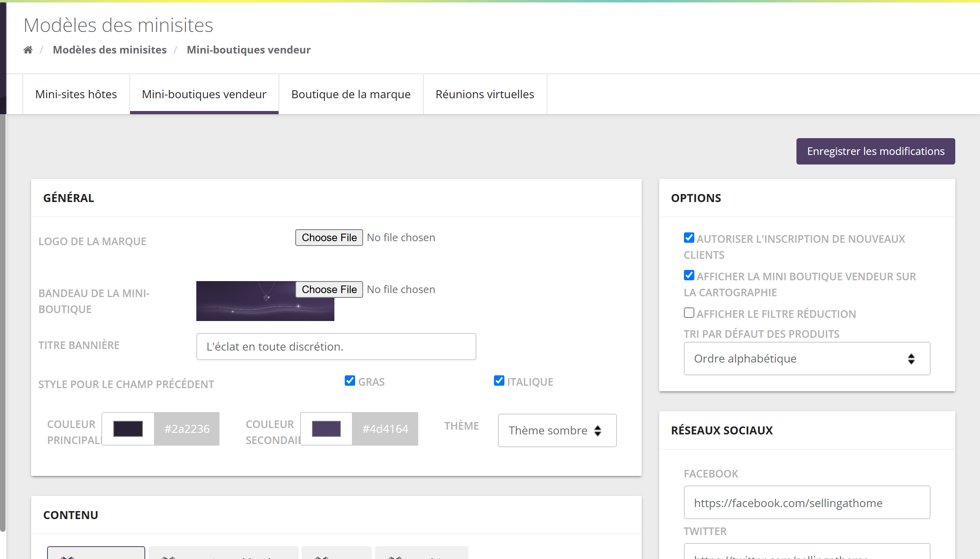The image size is (980, 559).
Task: Choose file for Logo de la marque
Action: click(329, 238)
